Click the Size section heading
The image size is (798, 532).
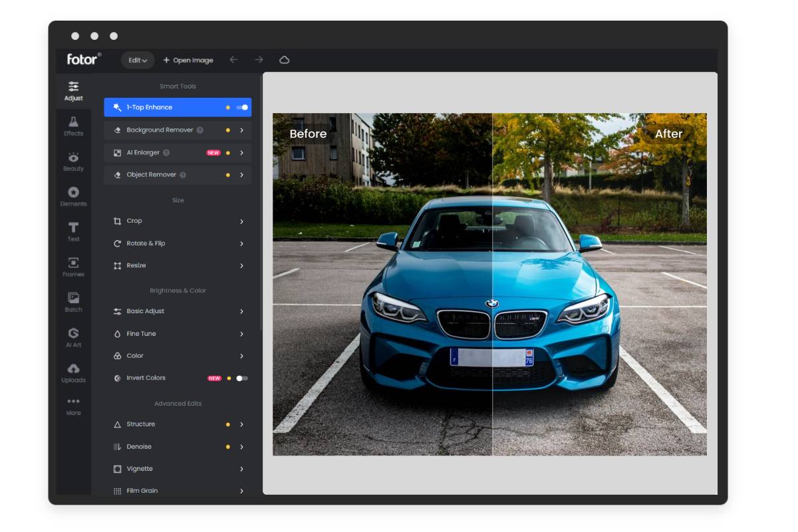click(x=178, y=200)
